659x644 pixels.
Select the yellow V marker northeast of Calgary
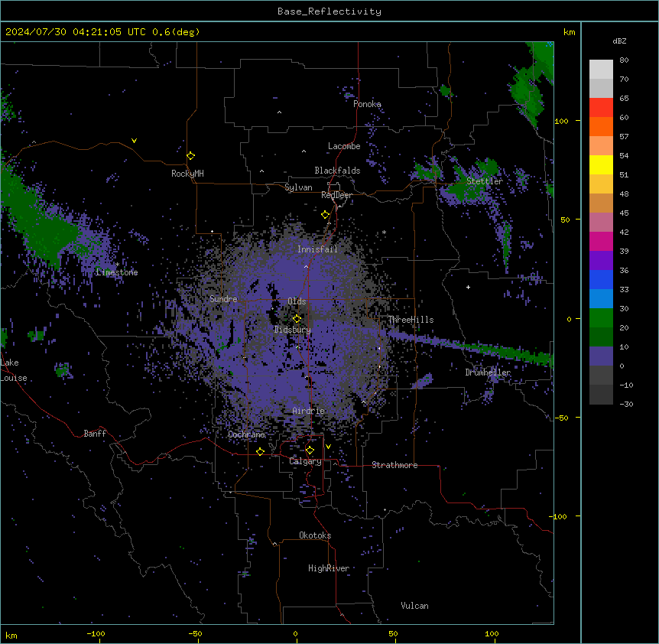pyautogui.click(x=328, y=447)
